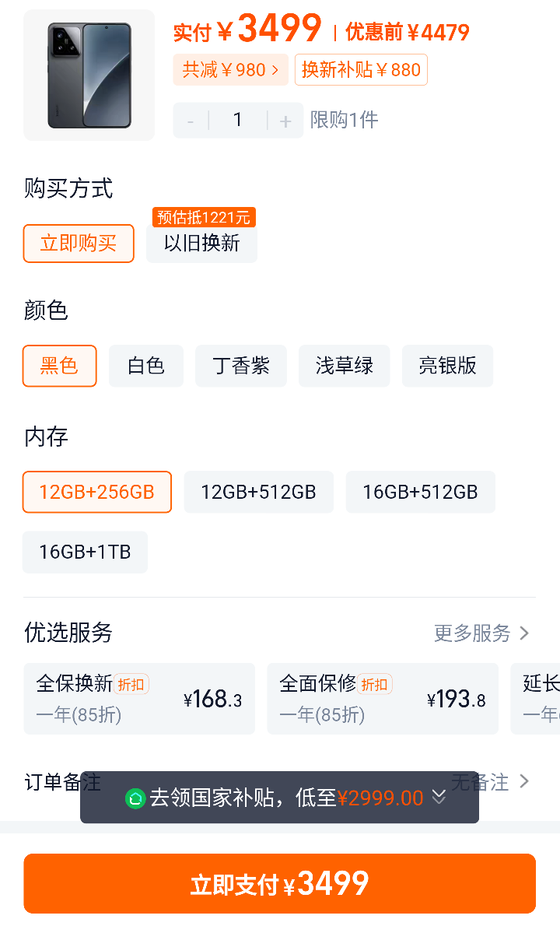
Task: Collapse the national subsidy banner chevron
Action: click(x=439, y=797)
